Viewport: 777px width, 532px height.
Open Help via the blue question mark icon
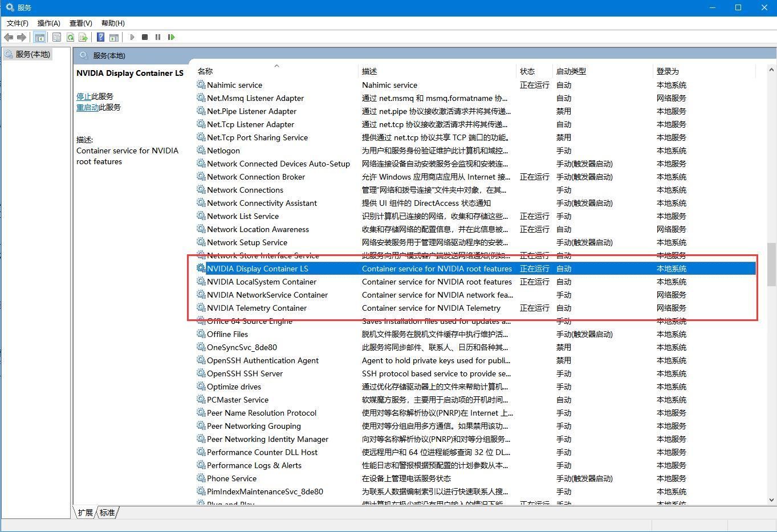click(x=100, y=37)
